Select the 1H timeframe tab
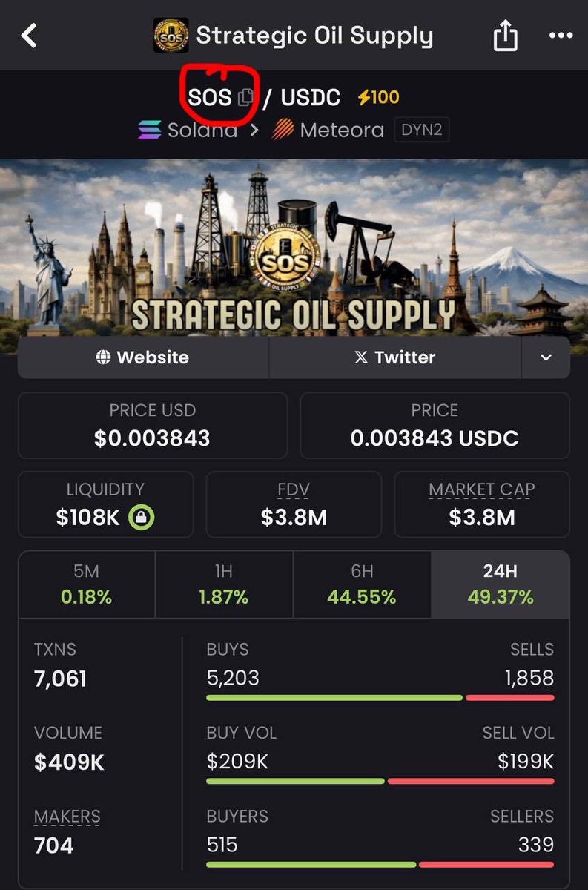 pyautogui.click(x=224, y=584)
